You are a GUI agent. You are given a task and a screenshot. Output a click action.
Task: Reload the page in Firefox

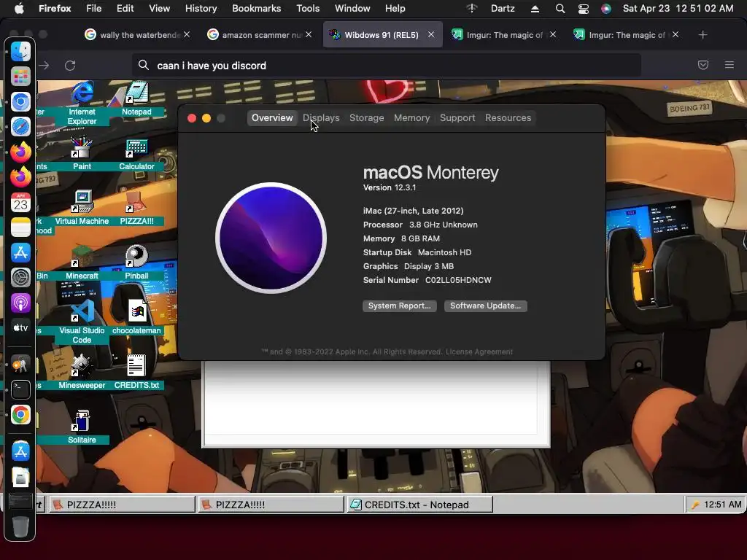(x=70, y=65)
